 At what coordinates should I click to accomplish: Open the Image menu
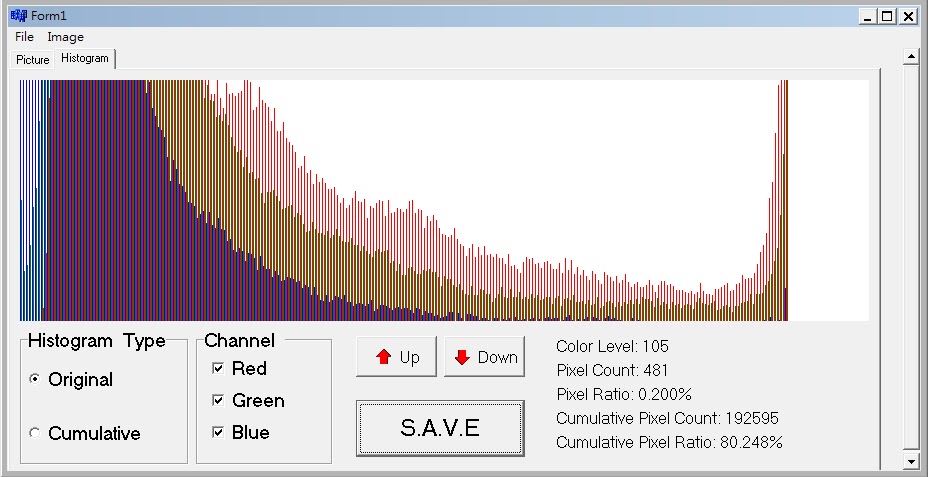tap(65, 37)
